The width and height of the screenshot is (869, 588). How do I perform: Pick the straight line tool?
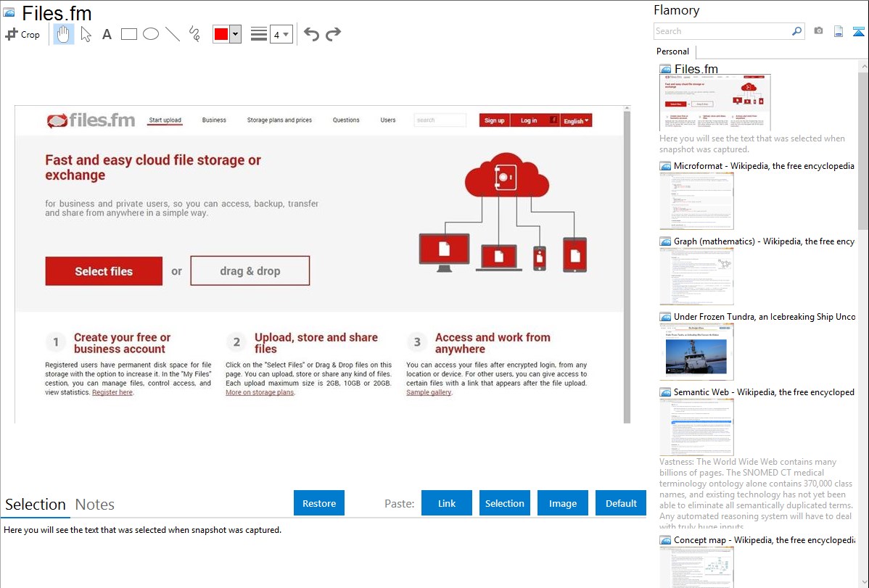pos(173,34)
